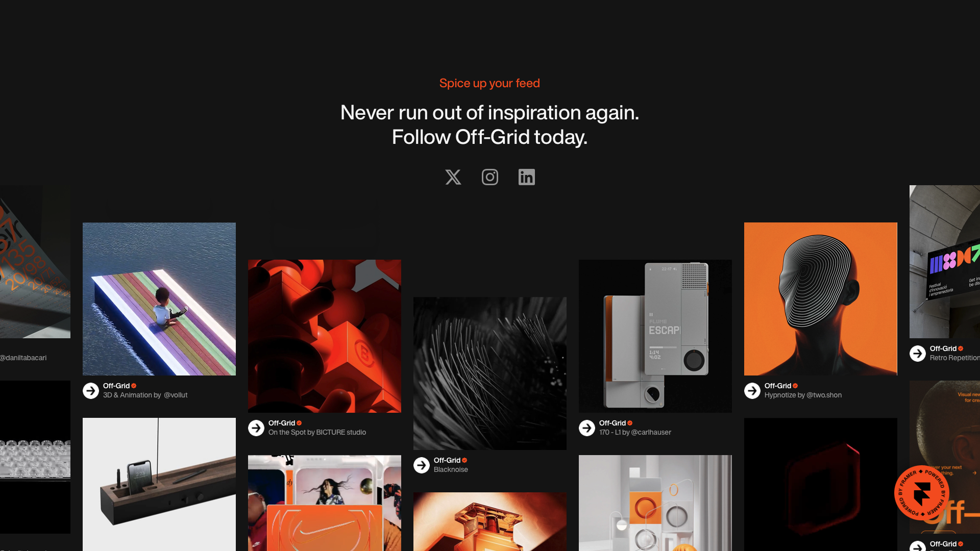Open the wooden desk organizer thumbnail
Image resolution: width=980 pixels, height=551 pixels.
tap(159, 485)
